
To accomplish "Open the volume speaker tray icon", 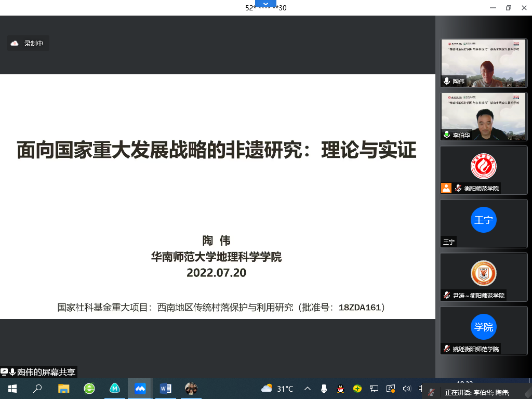I will pos(407,389).
